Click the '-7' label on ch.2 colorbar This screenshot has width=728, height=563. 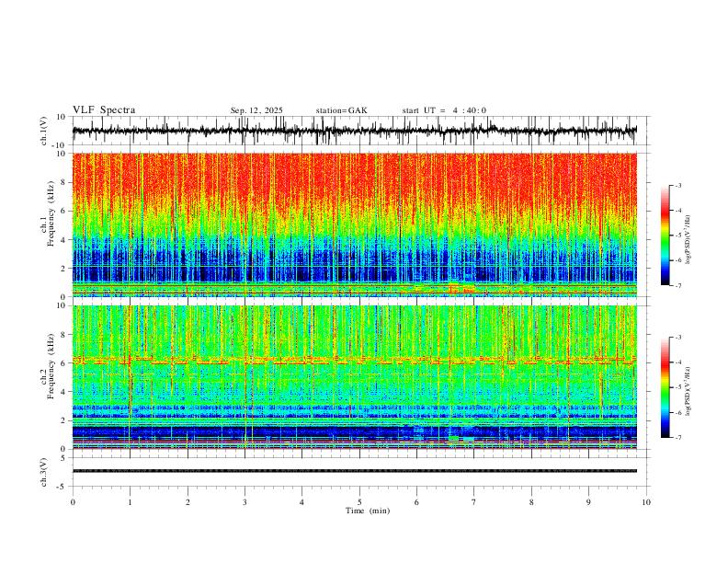pyautogui.click(x=677, y=438)
